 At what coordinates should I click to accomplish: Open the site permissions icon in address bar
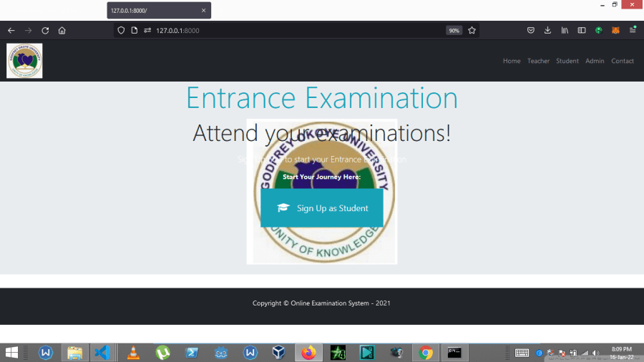(x=147, y=30)
